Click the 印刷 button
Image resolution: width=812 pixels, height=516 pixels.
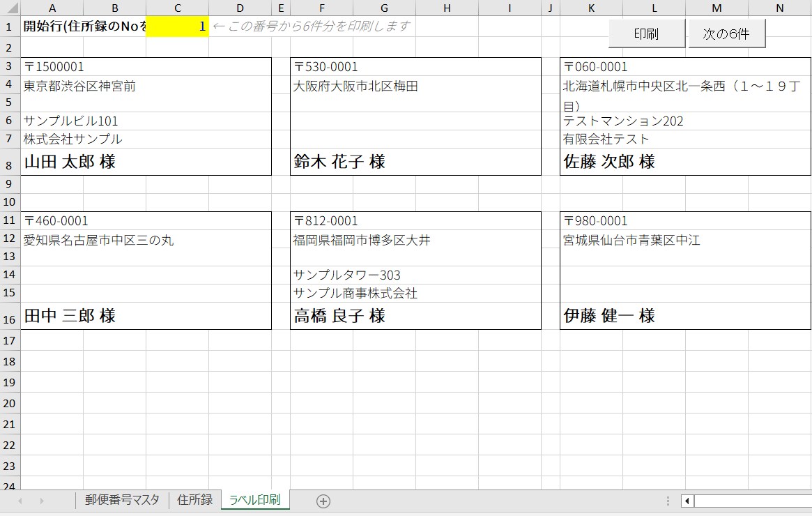click(x=646, y=33)
